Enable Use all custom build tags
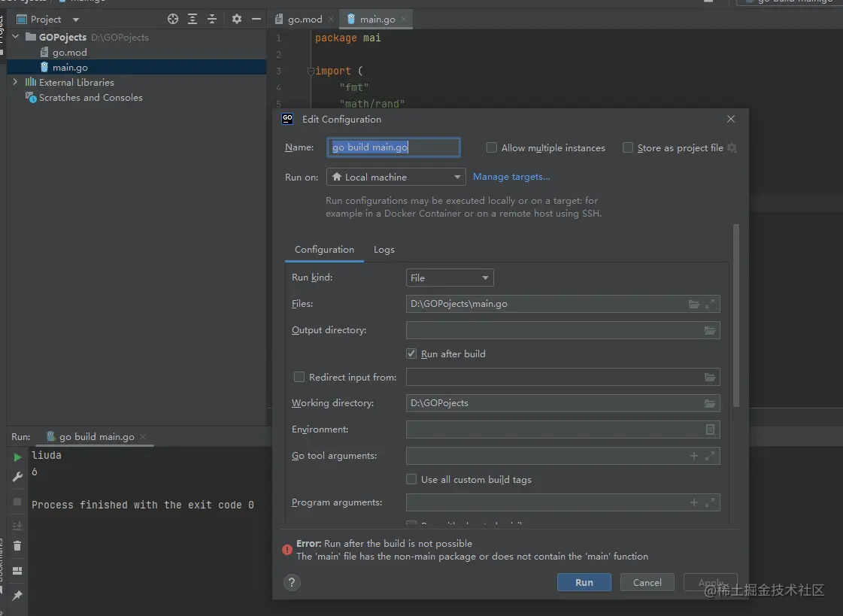The height and width of the screenshot is (616, 843). (411, 479)
